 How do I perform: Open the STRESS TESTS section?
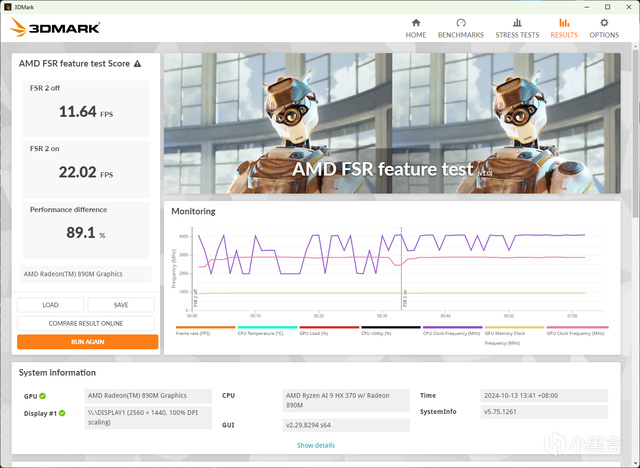pyautogui.click(x=517, y=29)
